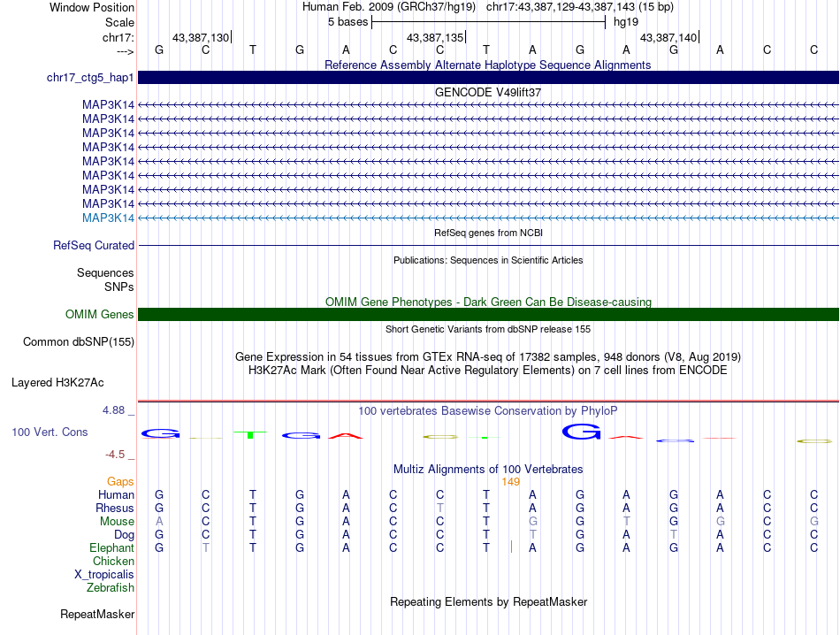Click the RefSeq Curated track label
Viewport: 840px width, 635px height.
[x=94, y=246]
